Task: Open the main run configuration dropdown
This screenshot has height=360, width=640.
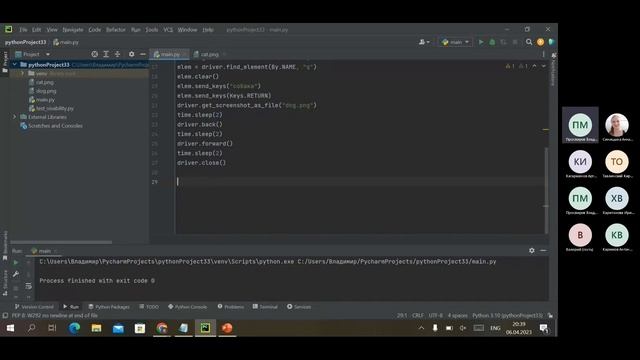Action: 456,42
